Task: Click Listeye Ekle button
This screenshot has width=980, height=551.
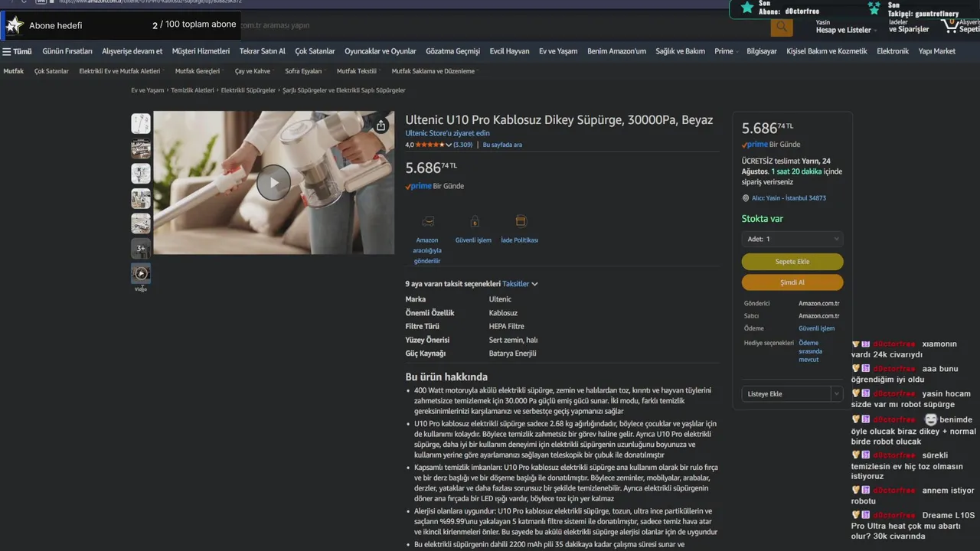Action: (785, 394)
